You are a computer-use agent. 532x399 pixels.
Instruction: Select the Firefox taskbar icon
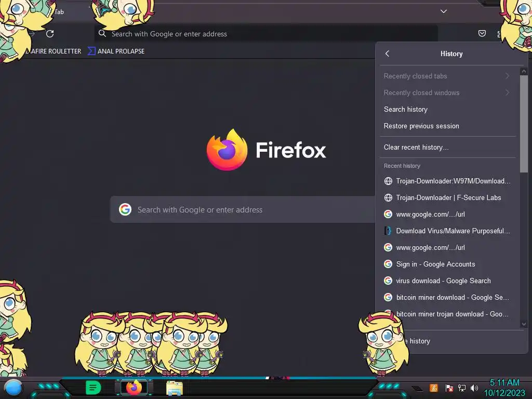pyautogui.click(x=134, y=388)
